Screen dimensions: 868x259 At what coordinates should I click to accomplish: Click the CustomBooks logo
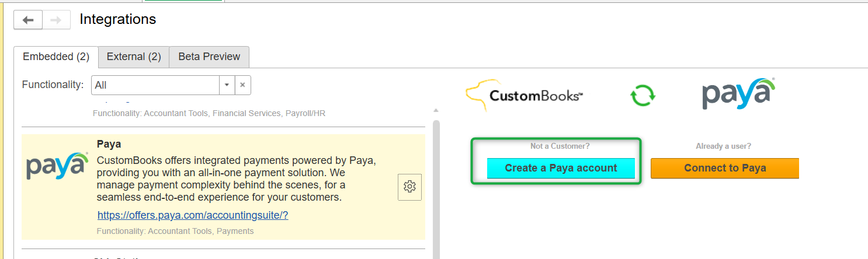click(525, 95)
